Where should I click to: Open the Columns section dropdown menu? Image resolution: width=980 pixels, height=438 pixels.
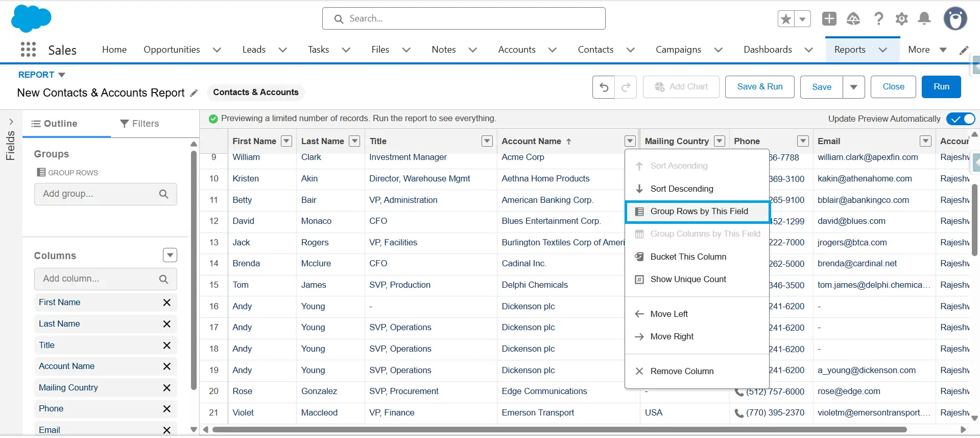pyautogui.click(x=170, y=255)
